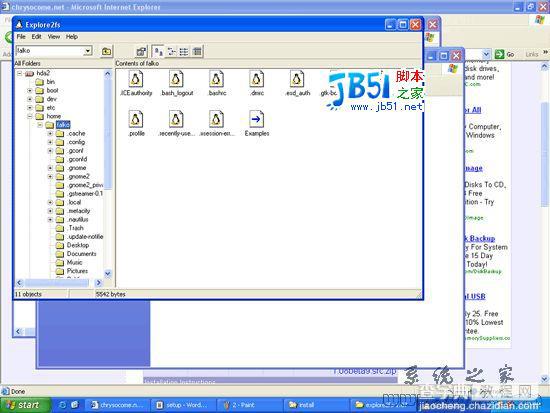550x413 pixels.
Task: Click the Explore2fs penguin title icon
Action: pos(19,25)
